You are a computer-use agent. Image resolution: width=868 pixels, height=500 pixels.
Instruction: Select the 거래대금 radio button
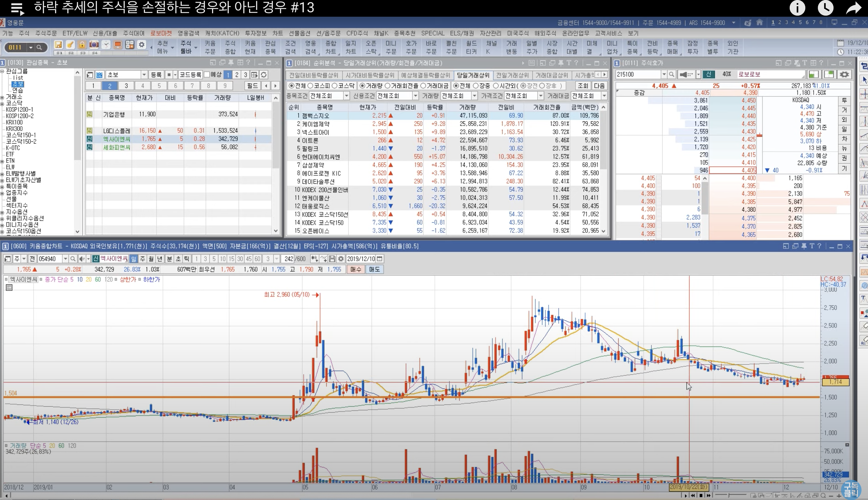pyautogui.click(x=423, y=86)
